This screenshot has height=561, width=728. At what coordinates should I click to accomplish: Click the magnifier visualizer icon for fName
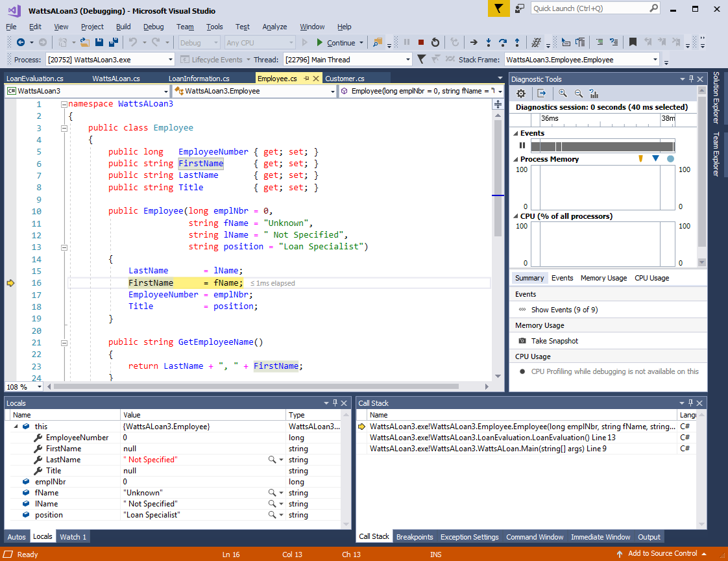272,493
